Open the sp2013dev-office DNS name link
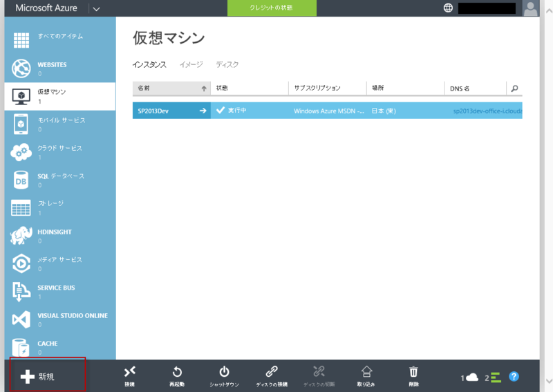553x392 pixels. coord(487,111)
